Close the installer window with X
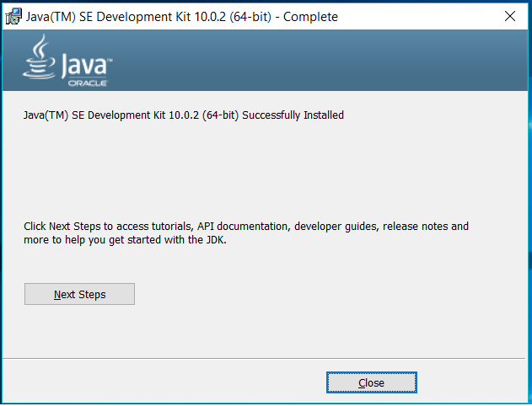 pyautogui.click(x=509, y=16)
